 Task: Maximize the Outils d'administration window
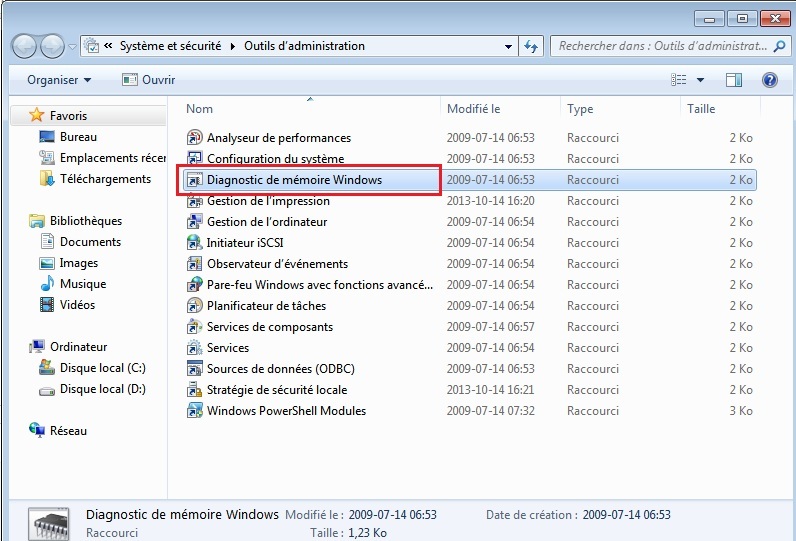742,19
